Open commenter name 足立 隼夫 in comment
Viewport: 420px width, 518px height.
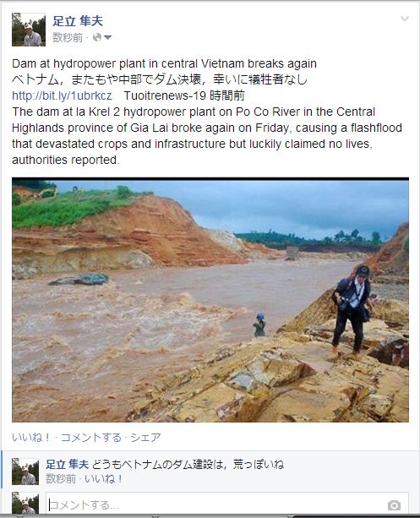coord(67,464)
